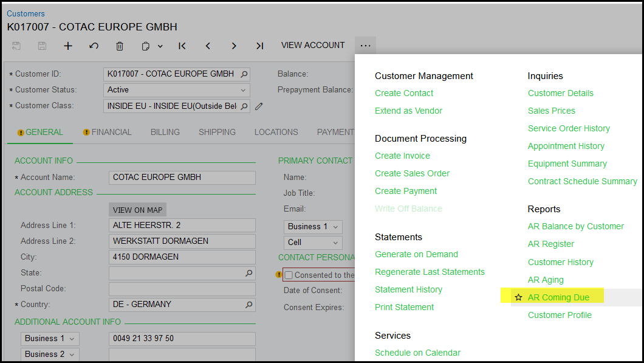Click the pencil edit icon beside Customer Class
The width and height of the screenshot is (644, 363).
point(259,106)
